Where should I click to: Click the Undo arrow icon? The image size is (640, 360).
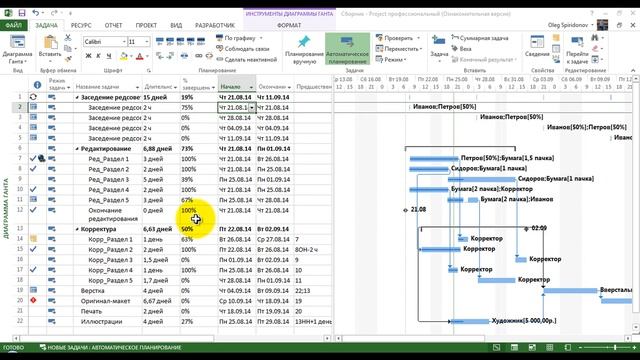36,13
